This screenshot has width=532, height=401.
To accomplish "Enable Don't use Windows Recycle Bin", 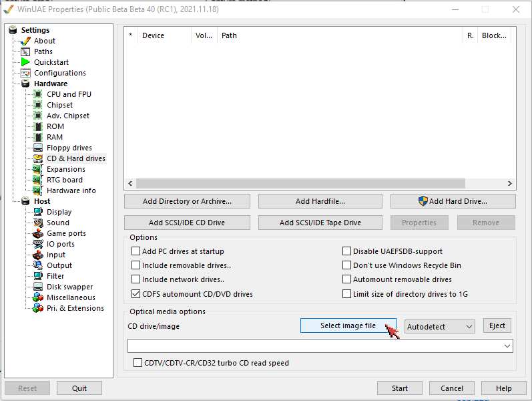I will click(346, 265).
